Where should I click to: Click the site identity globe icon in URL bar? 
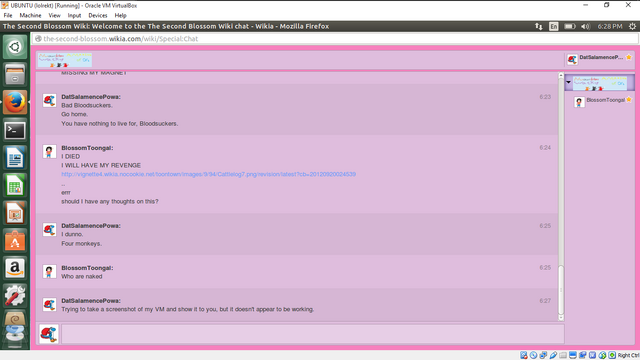coord(38,39)
